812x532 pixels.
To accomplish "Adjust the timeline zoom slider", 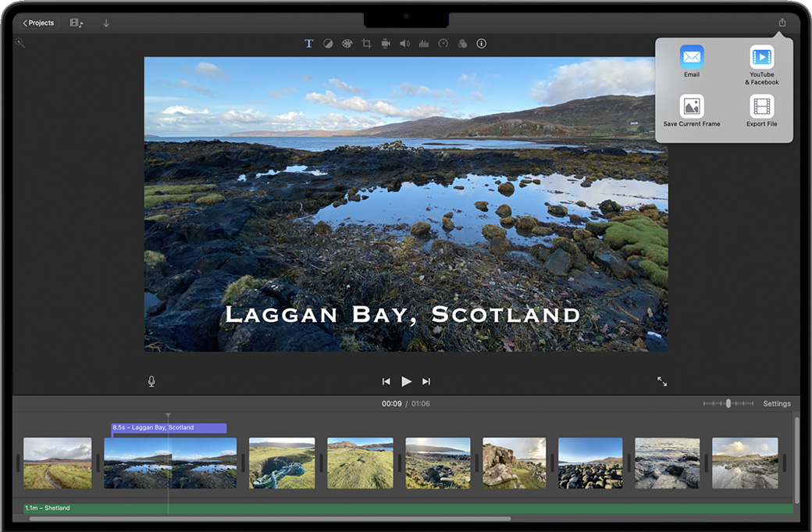I will 728,404.
